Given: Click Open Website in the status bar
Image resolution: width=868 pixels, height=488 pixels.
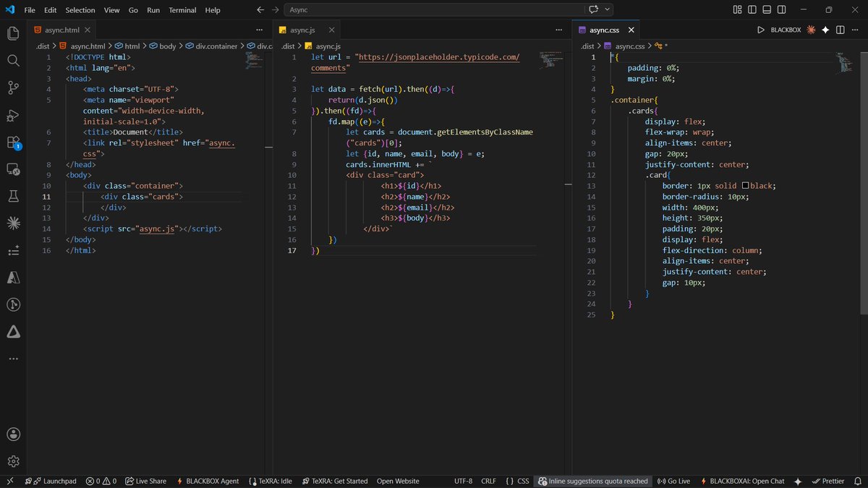Looking at the screenshot, I should tap(398, 481).
